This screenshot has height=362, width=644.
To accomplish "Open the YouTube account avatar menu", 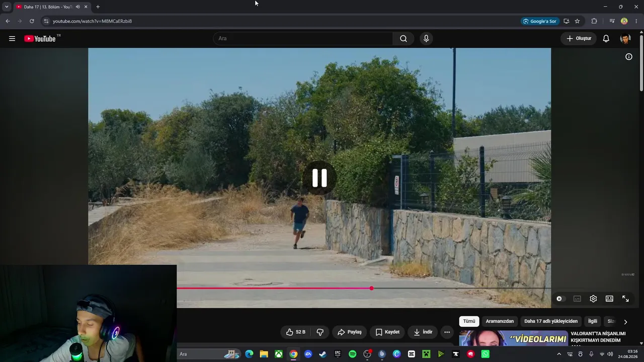I will [625, 39].
